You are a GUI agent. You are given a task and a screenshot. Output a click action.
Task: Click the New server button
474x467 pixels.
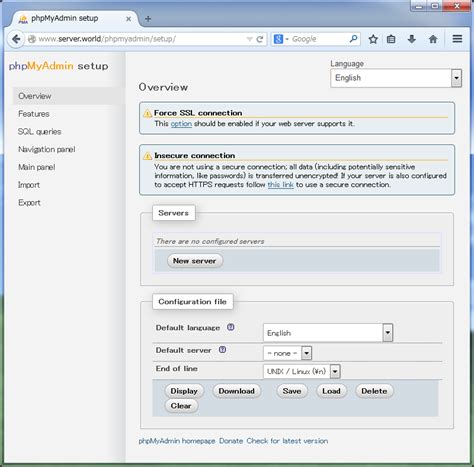coord(195,261)
